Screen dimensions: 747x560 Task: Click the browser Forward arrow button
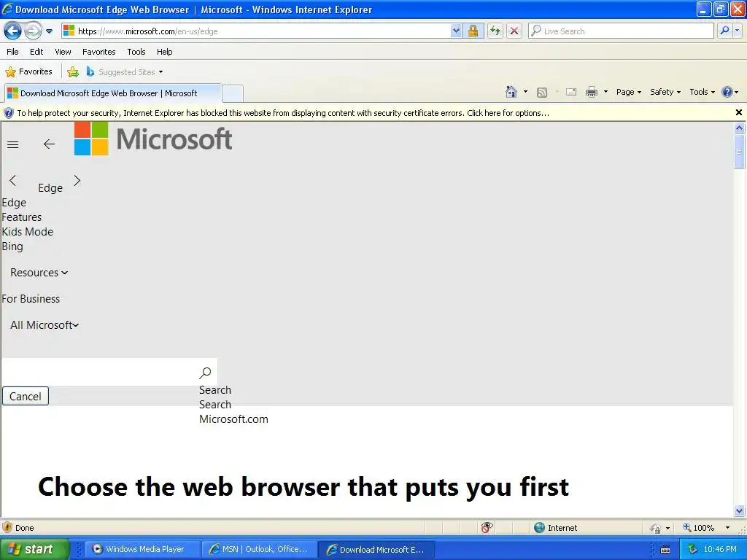33,31
